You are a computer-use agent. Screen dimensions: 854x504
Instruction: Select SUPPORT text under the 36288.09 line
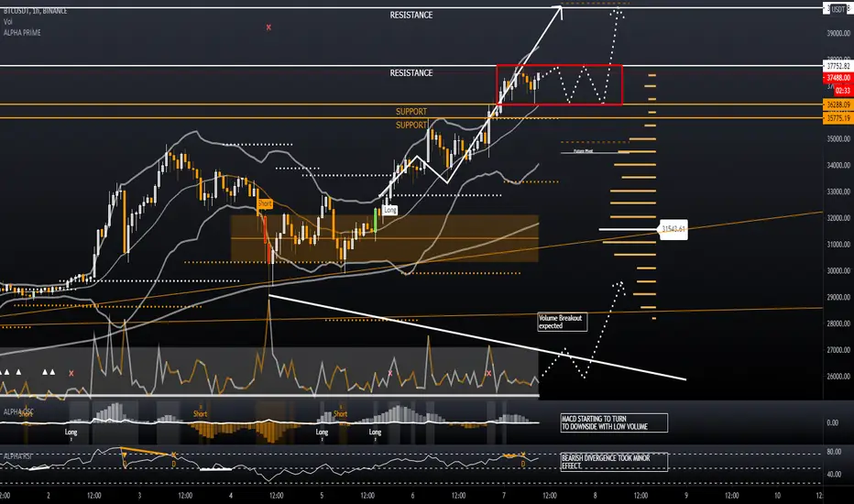point(411,112)
